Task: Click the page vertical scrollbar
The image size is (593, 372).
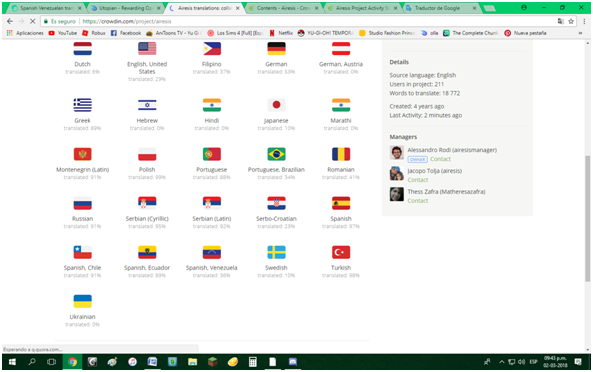Action: pos(587,219)
